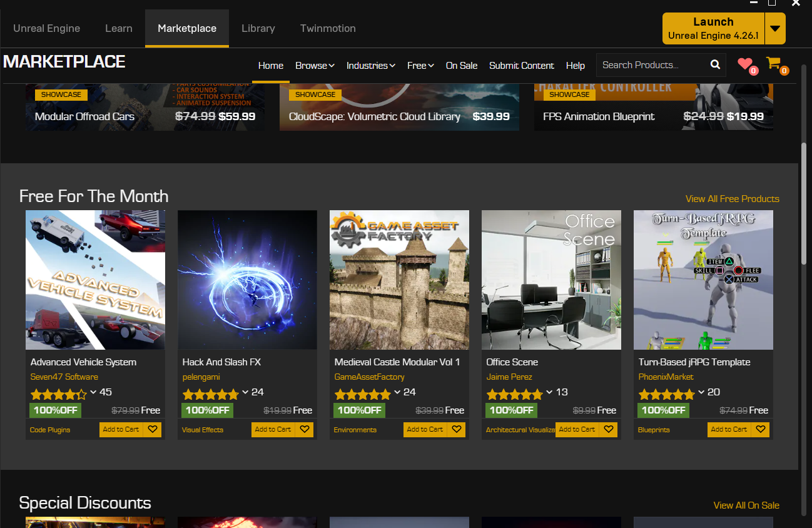Expand ratings breakdown for Advanced Vehicle System

pyautogui.click(x=93, y=392)
